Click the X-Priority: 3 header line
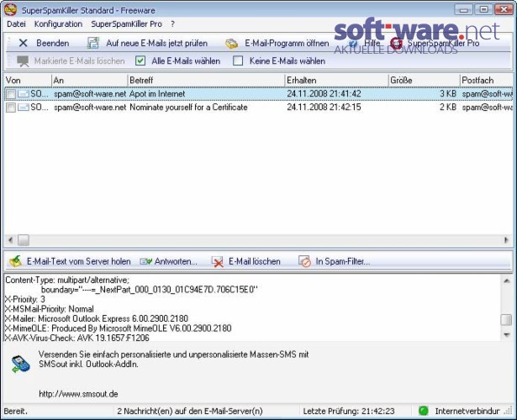The image size is (517, 420). 25,299
